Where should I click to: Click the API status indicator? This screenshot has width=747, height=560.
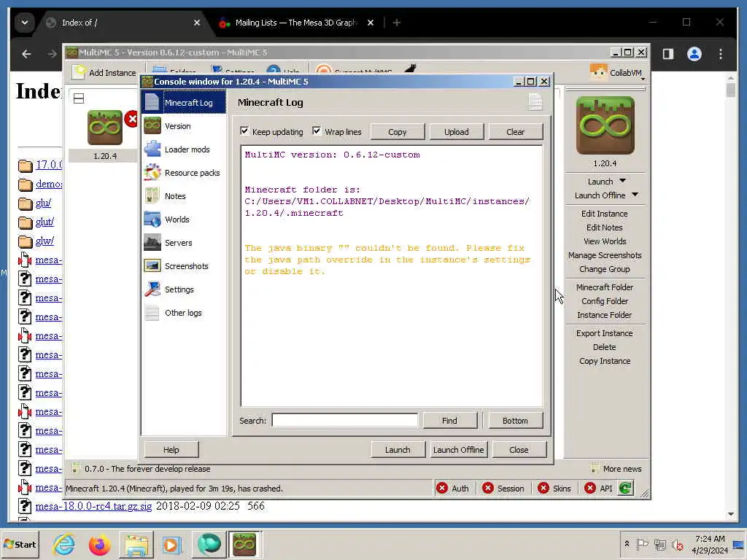point(598,488)
